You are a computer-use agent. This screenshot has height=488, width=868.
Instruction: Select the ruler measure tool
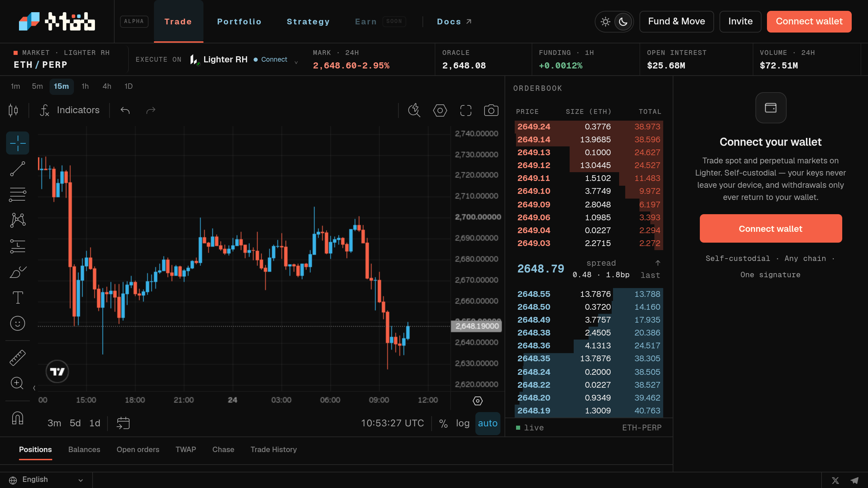pyautogui.click(x=18, y=358)
